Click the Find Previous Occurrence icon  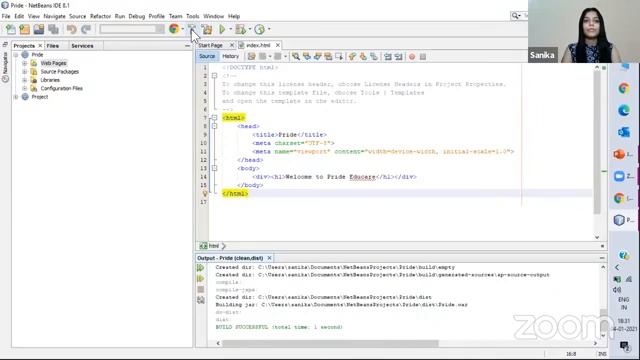point(307,56)
